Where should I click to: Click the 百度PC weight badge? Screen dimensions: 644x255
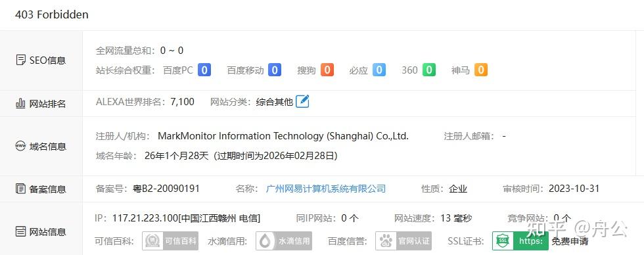pyautogui.click(x=204, y=70)
